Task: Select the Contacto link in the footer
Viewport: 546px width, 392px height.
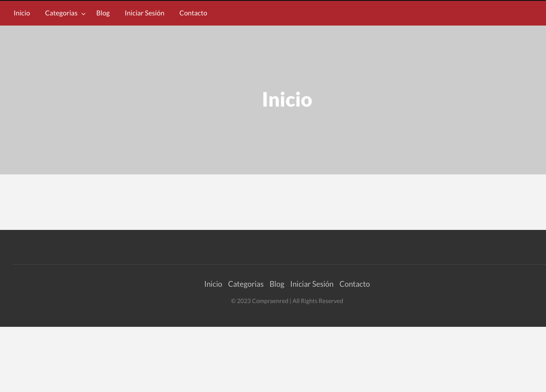Action: point(354,284)
